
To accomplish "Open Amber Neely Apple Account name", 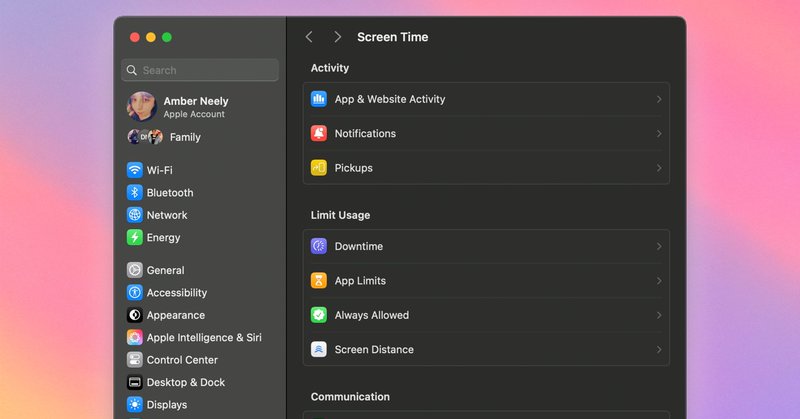I will (x=196, y=101).
